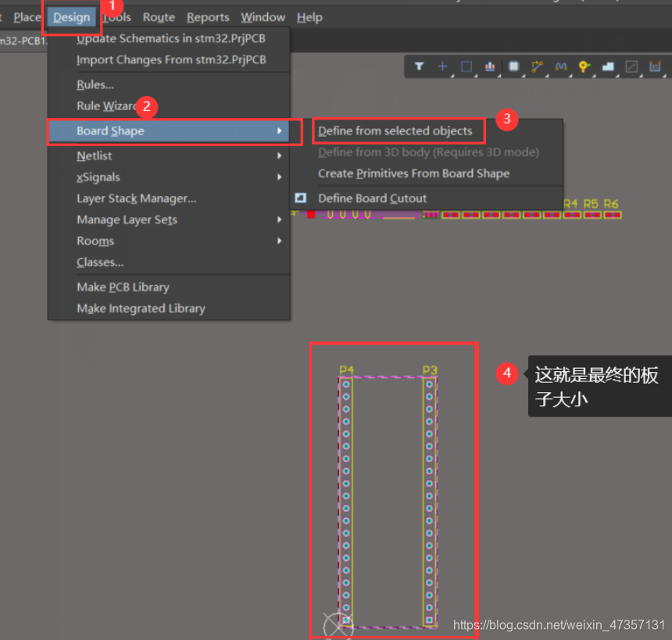The image size is (672, 640).
Task: Select the P4 designator label
Action: [346, 370]
